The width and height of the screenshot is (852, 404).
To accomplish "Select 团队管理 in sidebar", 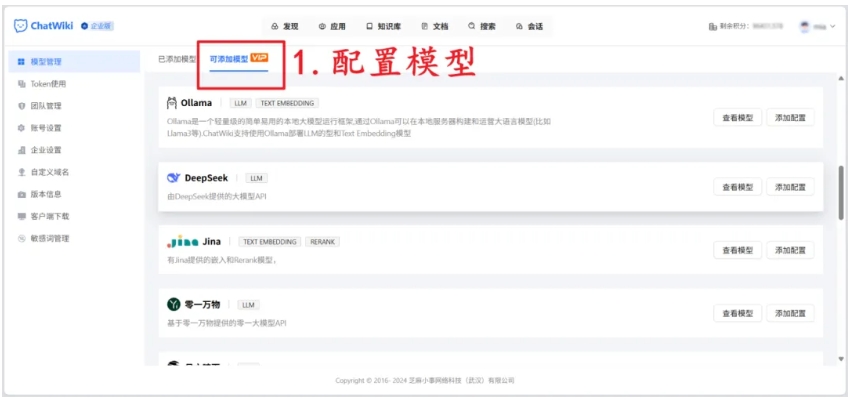I will pos(74,106).
